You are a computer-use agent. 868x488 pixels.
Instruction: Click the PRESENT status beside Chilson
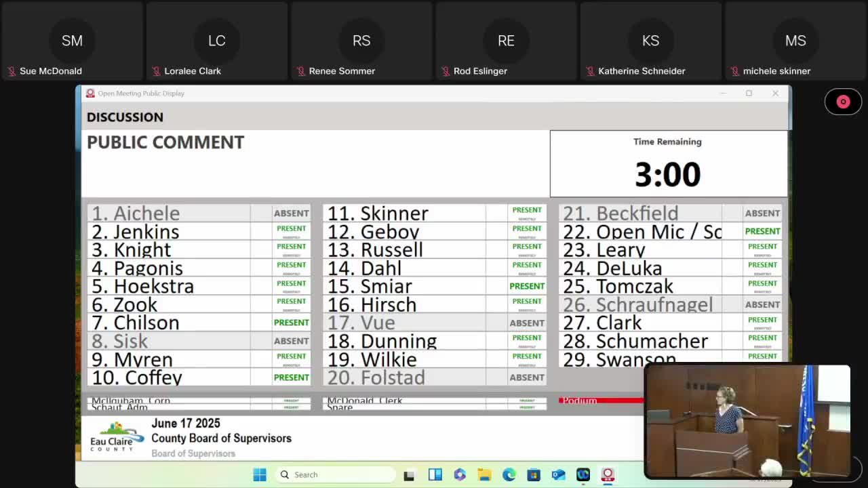(291, 323)
